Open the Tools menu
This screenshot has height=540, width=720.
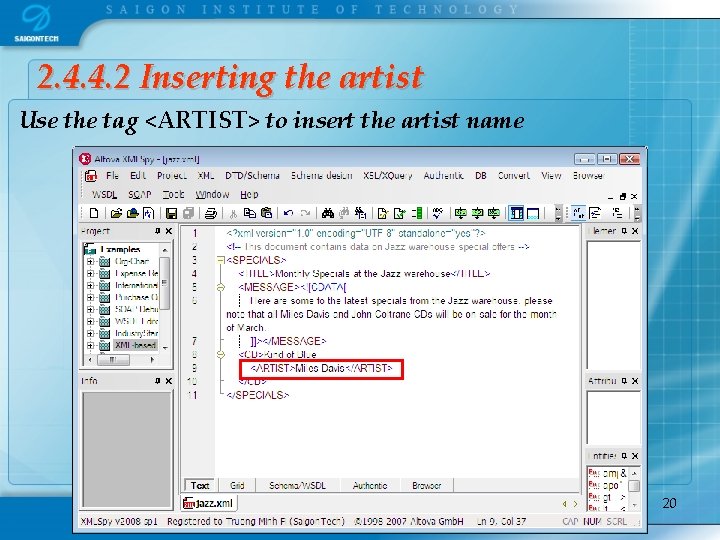174,194
